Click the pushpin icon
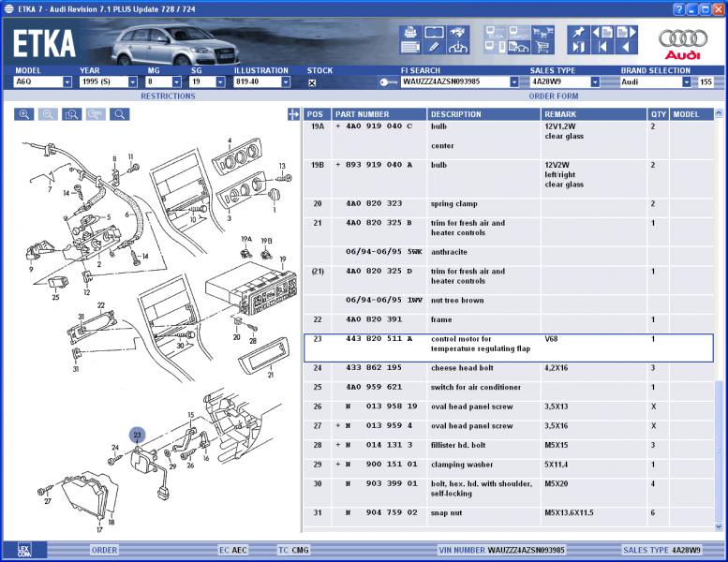 579,31
